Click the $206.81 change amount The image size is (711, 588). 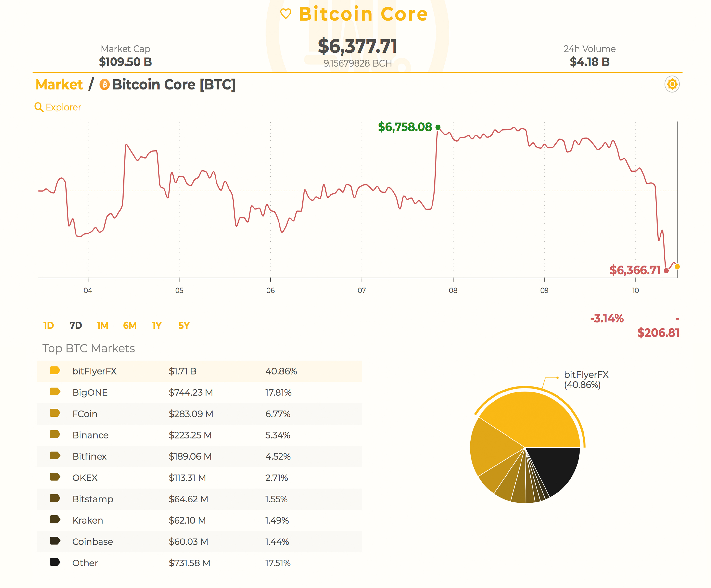(x=658, y=333)
